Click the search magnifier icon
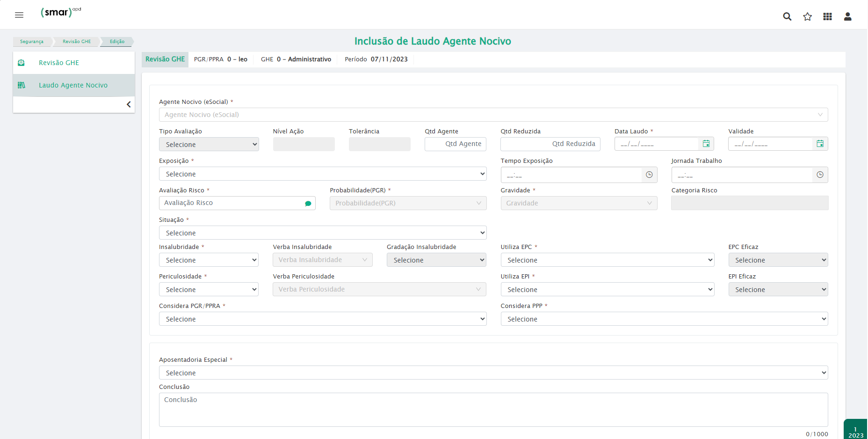 click(x=787, y=16)
